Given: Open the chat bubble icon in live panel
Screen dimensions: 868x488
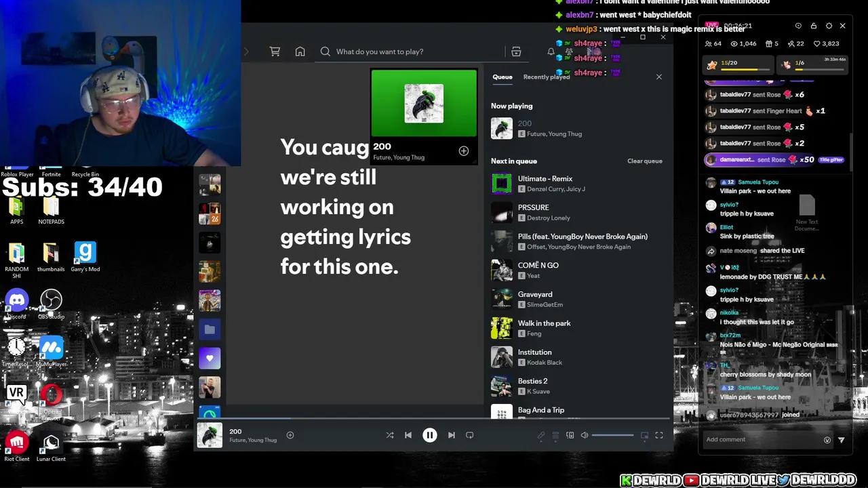Looking at the screenshot, I should [798, 26].
